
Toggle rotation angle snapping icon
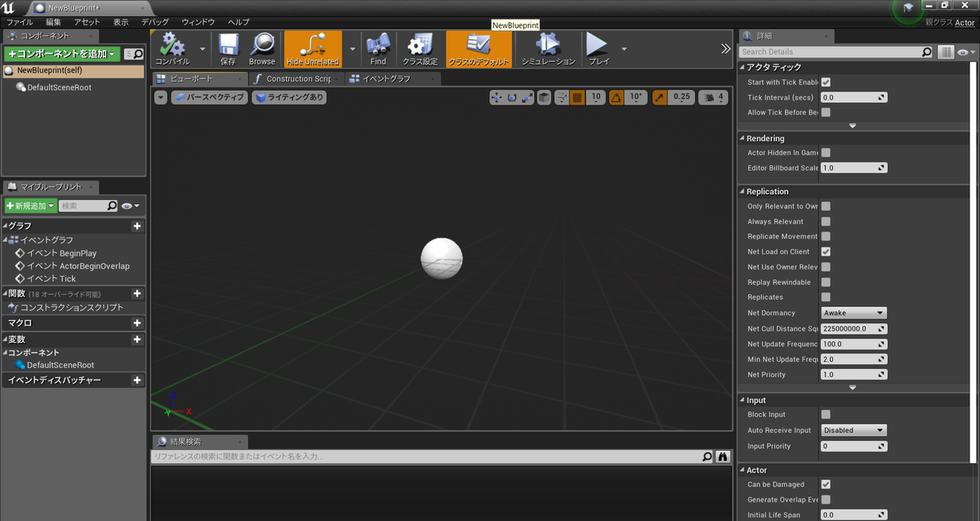coord(616,97)
